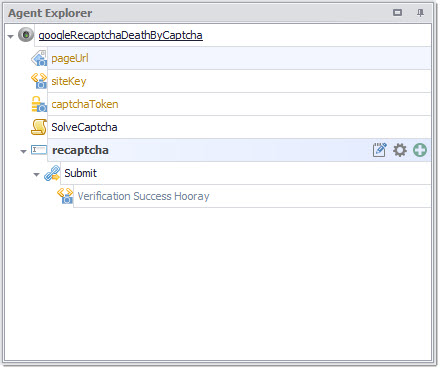Click the Verification Success Hooray capture icon
The width and height of the screenshot is (441, 370).
pos(65,196)
